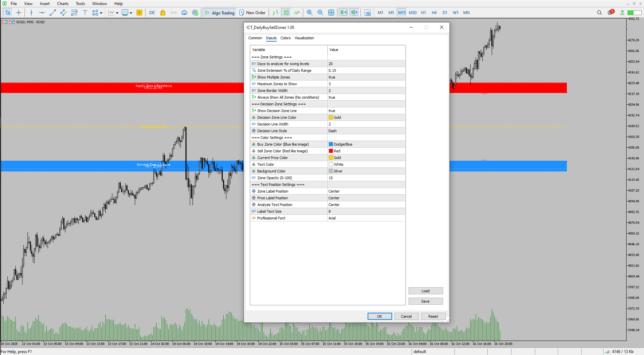Screen dimensions: 644x355
Task: Switch to H4 timeframe
Action: tap(434, 13)
